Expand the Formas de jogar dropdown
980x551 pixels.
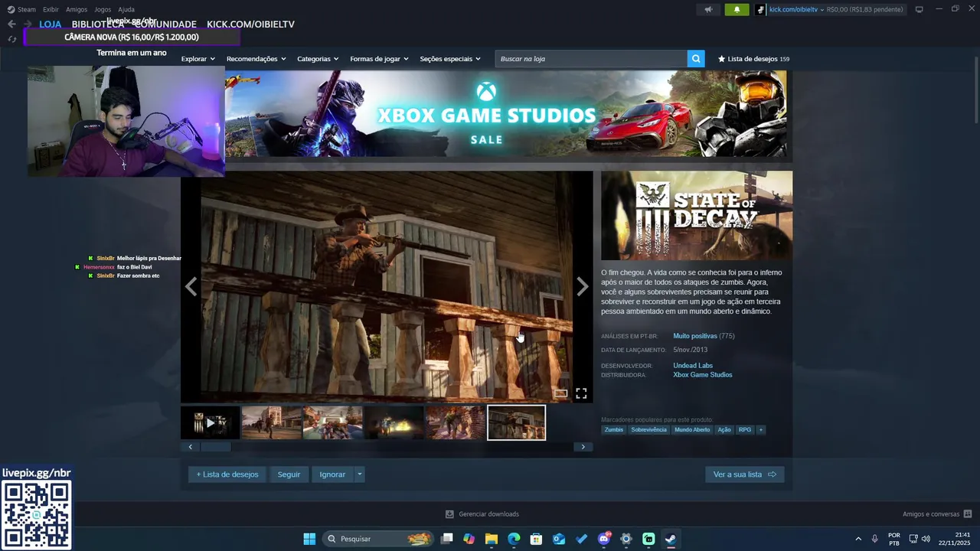379,59
